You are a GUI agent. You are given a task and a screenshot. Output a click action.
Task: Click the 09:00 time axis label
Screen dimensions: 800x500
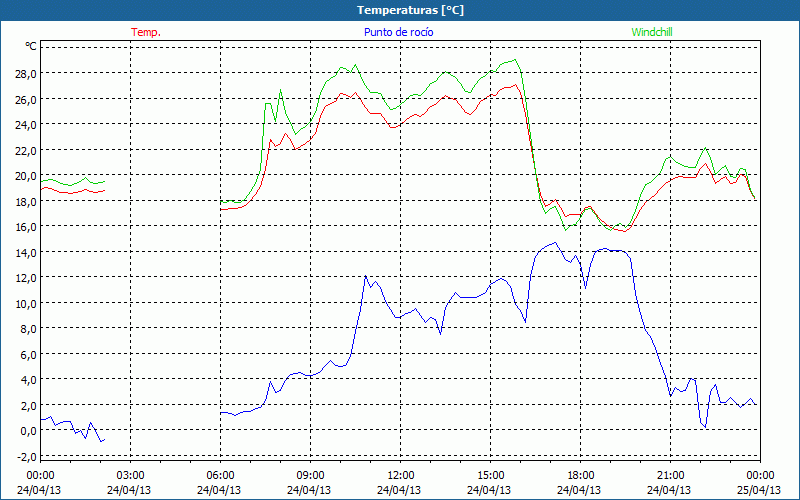coord(310,476)
